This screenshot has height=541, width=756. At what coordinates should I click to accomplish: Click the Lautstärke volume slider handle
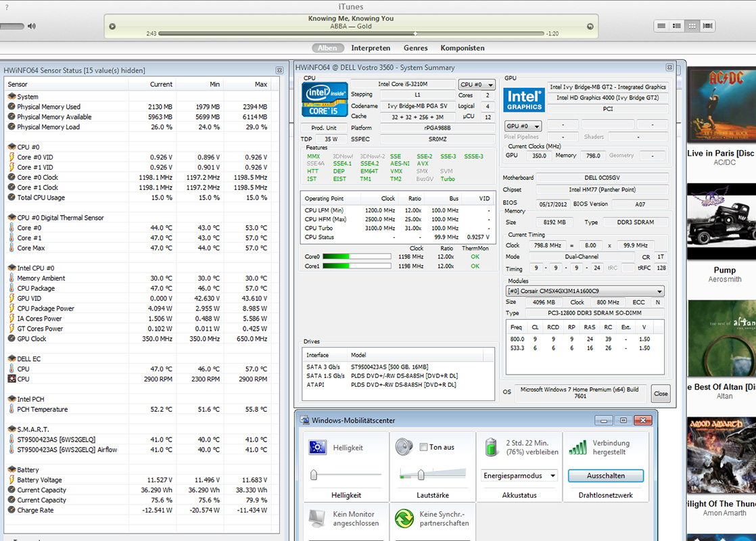[421, 475]
